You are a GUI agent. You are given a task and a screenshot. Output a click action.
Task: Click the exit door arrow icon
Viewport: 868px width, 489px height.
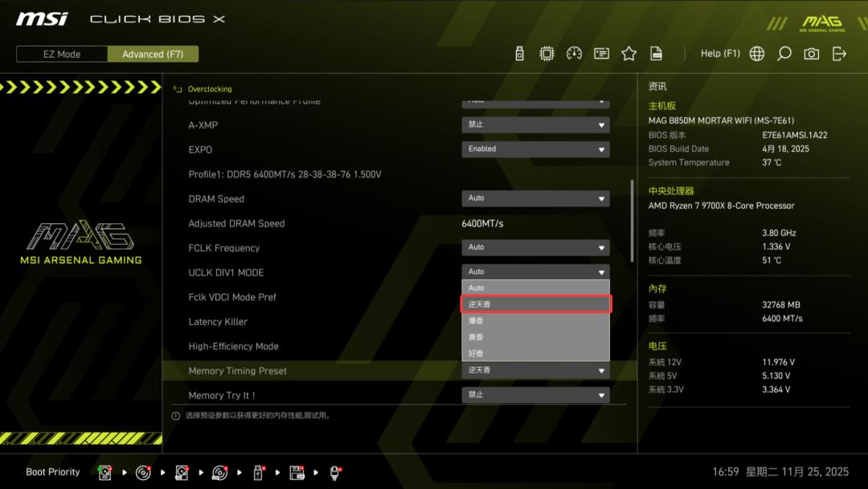coord(839,54)
